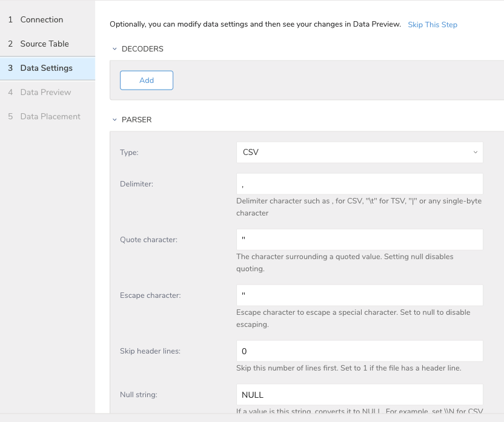
Task: Select the Skip header lines field
Action: tap(359, 351)
